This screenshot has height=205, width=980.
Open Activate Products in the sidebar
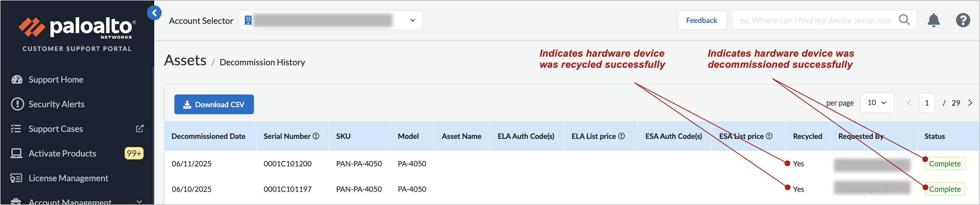(62, 153)
